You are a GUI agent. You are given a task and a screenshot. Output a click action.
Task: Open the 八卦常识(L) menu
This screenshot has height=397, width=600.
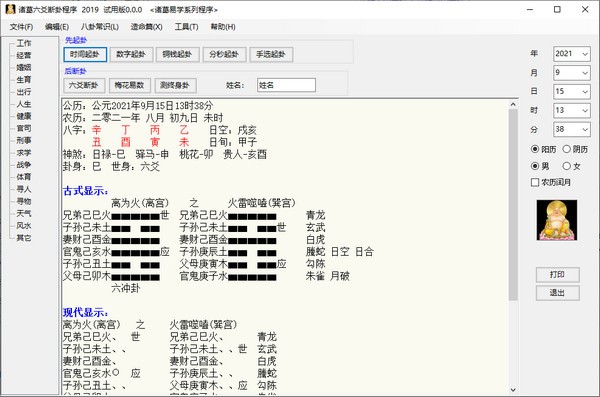[x=99, y=27]
